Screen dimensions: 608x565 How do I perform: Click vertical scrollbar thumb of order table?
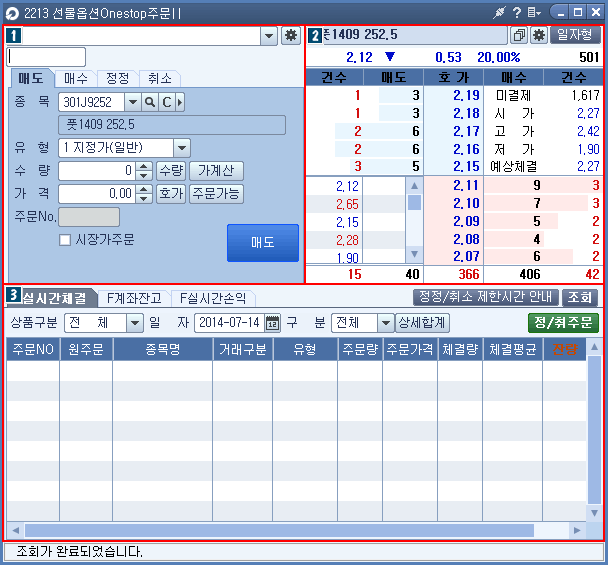[x=594, y=429]
